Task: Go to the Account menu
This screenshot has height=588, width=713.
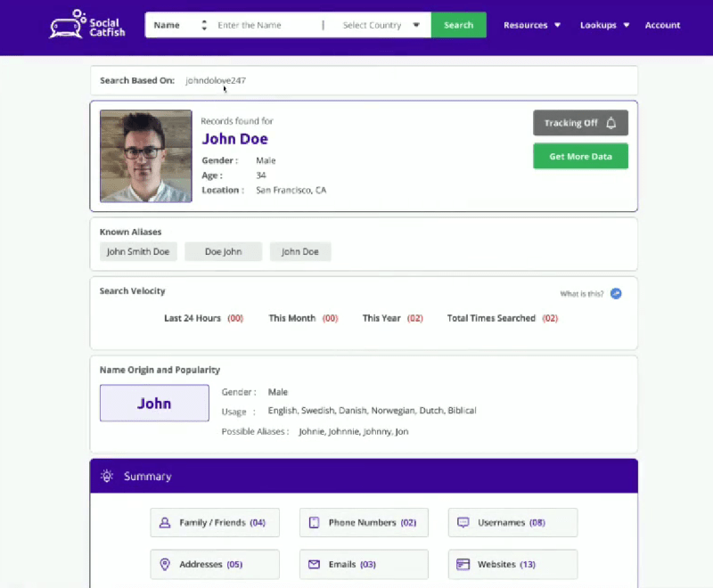Action: pyautogui.click(x=662, y=25)
